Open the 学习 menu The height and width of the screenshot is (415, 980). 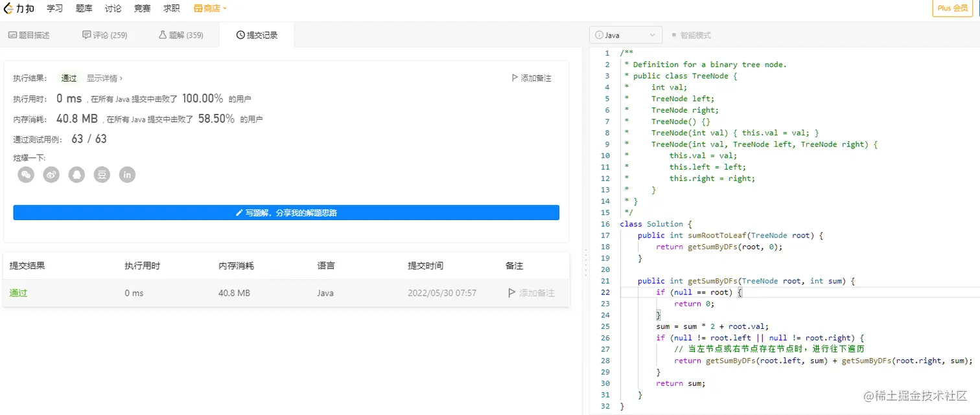(x=55, y=8)
